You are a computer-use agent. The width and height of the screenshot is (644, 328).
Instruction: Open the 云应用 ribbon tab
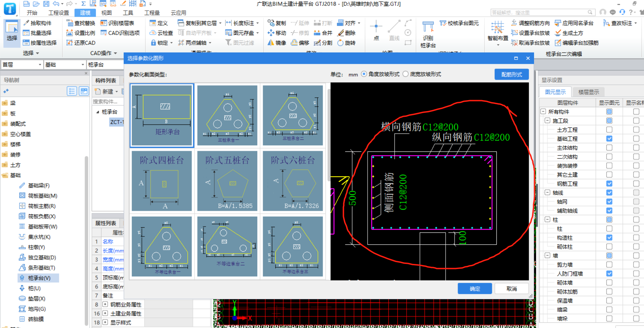click(178, 13)
